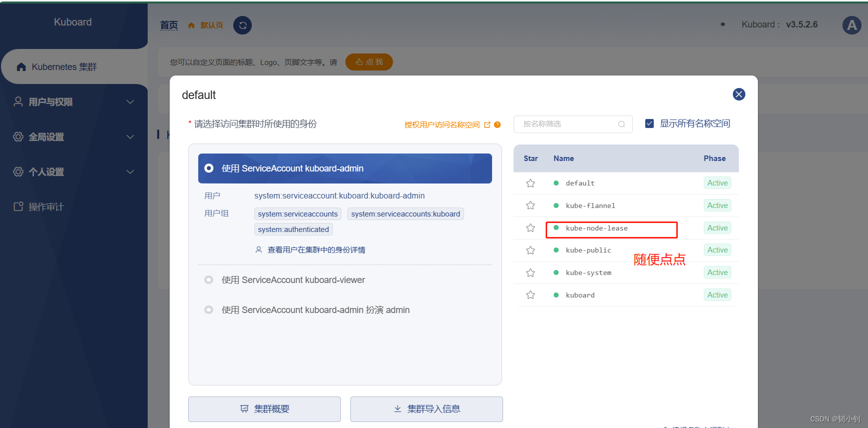Click the Name column header
This screenshot has width=868, height=428.
click(x=564, y=158)
